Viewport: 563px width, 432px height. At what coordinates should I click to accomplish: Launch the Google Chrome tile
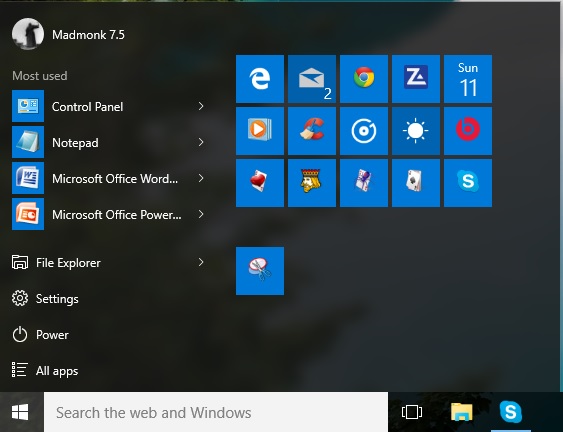(364, 79)
